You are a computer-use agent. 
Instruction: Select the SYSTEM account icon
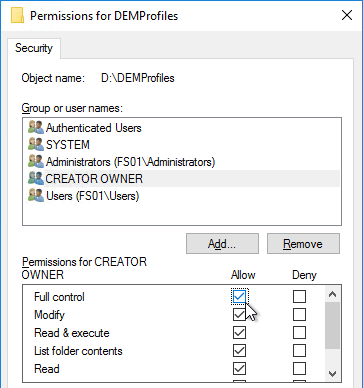pos(36,145)
